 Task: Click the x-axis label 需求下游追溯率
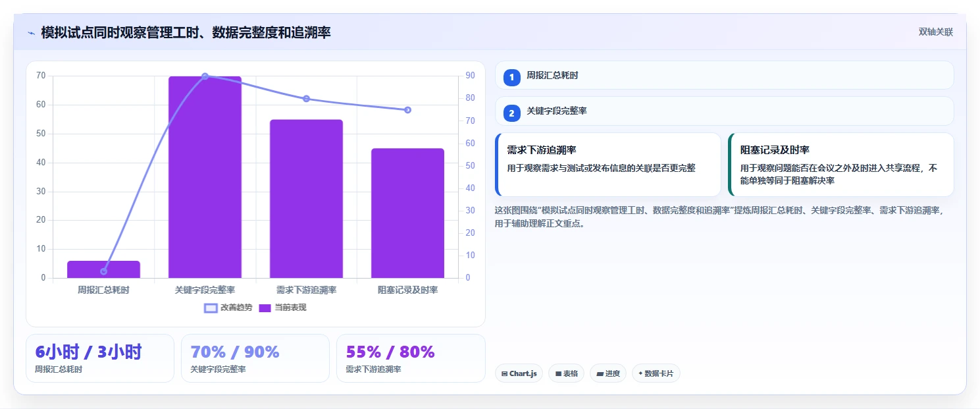coord(306,290)
